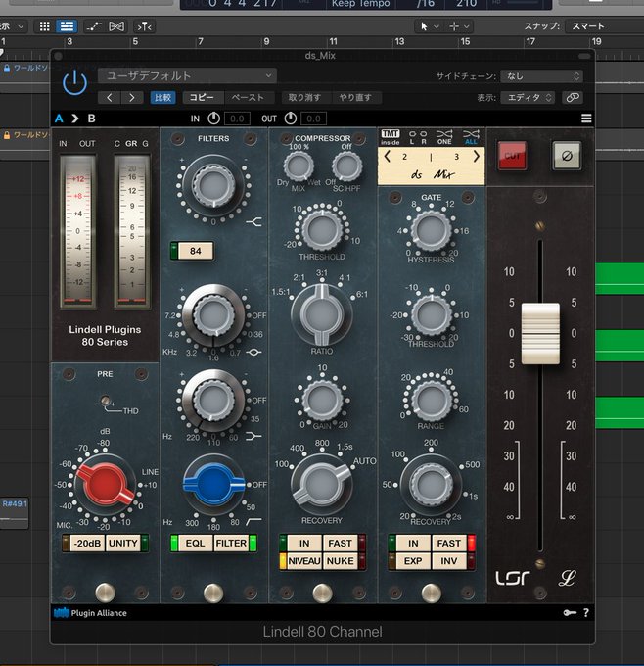The height and width of the screenshot is (666, 644).
Task: Click the white channel fader handle
Action: click(x=540, y=333)
